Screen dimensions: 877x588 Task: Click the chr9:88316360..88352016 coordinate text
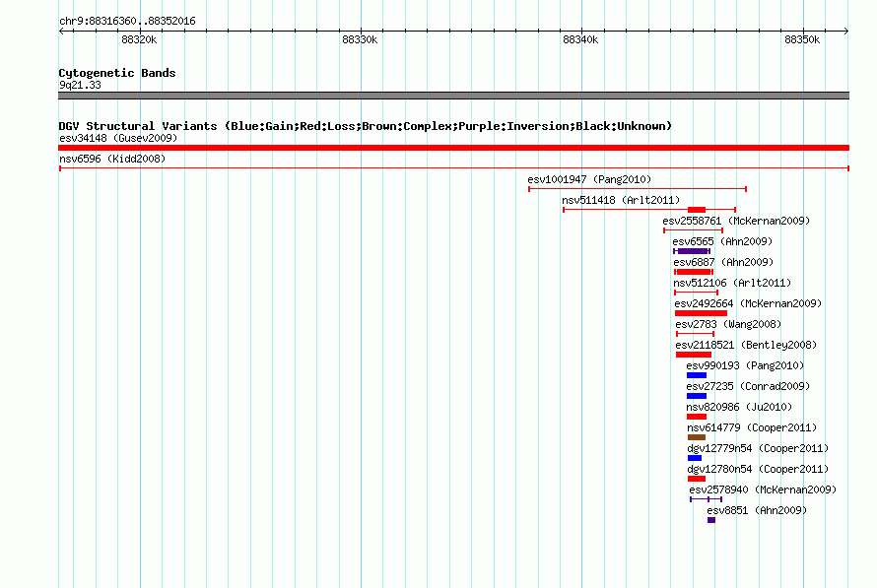[127, 21]
